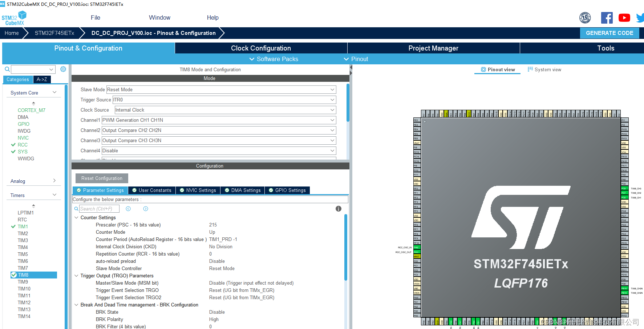Screen dimensions: 644x329
Task: Click the info icon in the parameter settings
Action: pos(339,209)
